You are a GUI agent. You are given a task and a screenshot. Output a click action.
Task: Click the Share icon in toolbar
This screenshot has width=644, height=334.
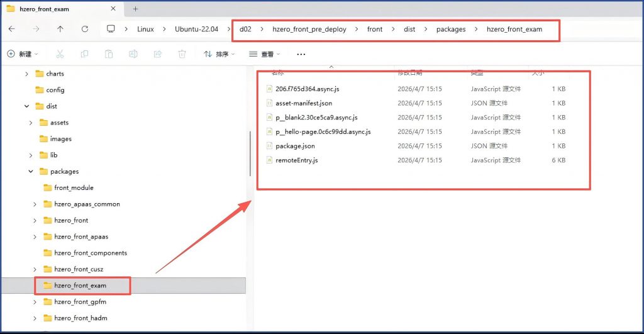coord(157,54)
